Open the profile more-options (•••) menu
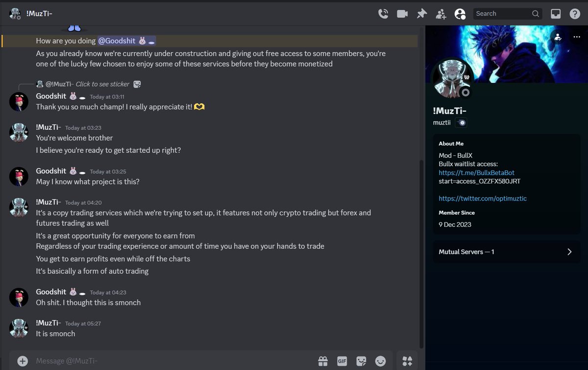Screen dimensions: 588x370 577,38
